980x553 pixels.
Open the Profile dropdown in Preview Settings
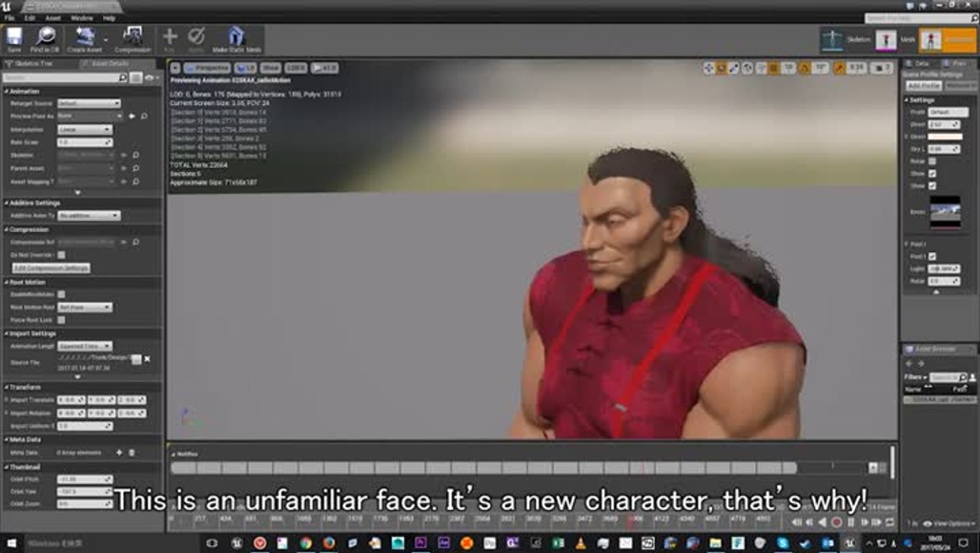949,112
